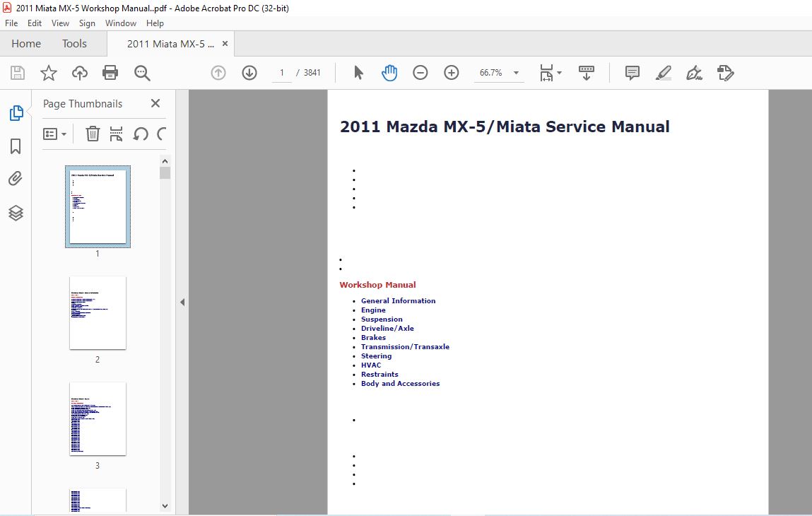Click the fit page width icon

tap(546, 73)
